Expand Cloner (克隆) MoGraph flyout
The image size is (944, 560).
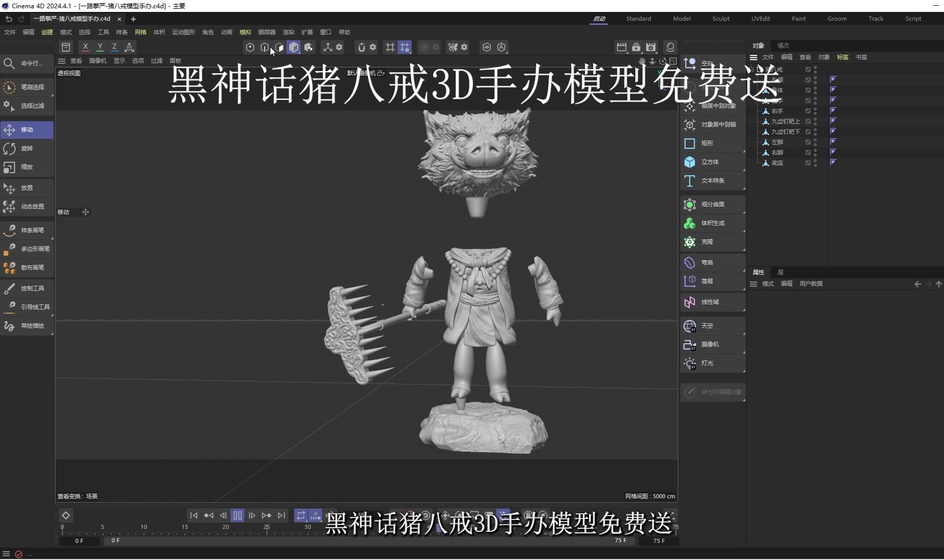click(x=744, y=249)
